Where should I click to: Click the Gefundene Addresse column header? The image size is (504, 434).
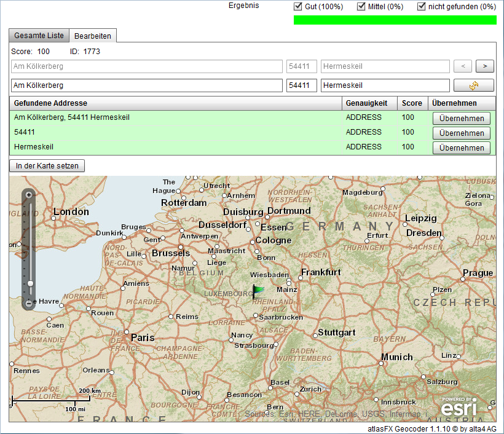click(176, 103)
